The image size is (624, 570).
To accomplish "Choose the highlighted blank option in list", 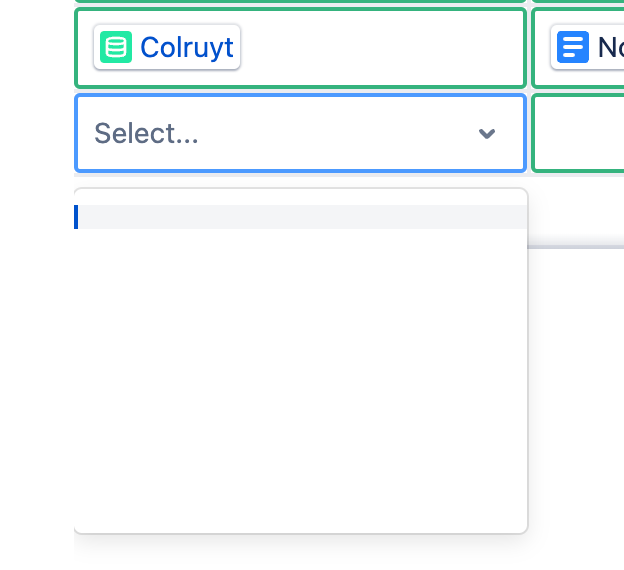I will (301, 217).
